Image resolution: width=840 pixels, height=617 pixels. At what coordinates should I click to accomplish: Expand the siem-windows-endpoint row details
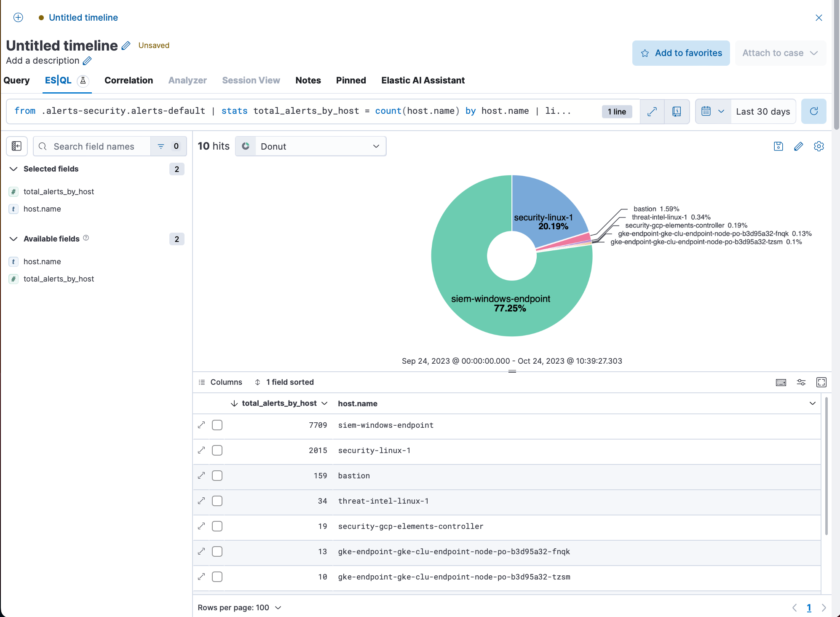(201, 425)
